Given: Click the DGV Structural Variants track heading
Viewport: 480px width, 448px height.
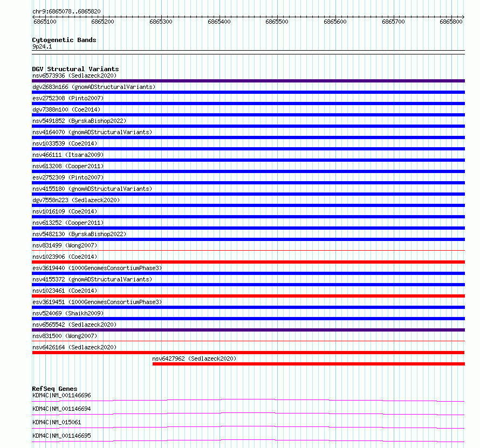Looking at the screenshot, I should (76, 69).
